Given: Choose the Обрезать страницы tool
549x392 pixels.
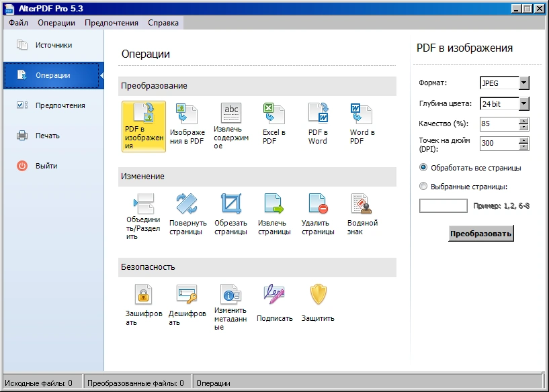Looking at the screenshot, I should (x=230, y=215).
